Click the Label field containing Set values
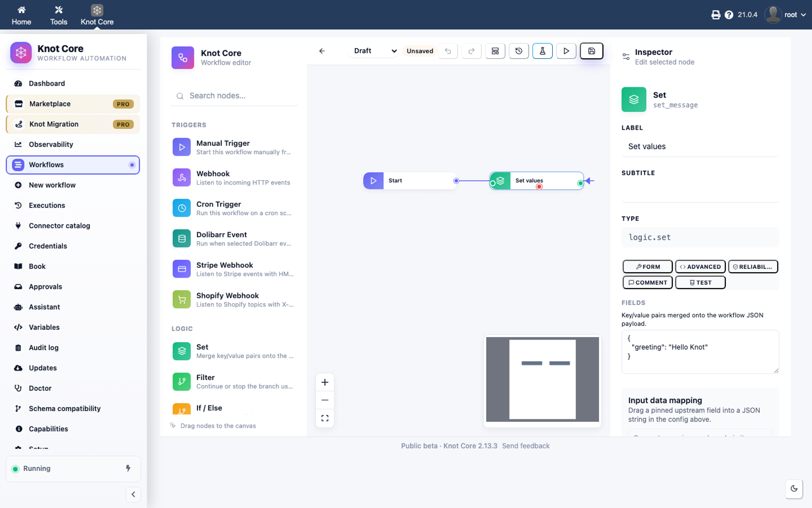812x508 pixels. (x=700, y=146)
